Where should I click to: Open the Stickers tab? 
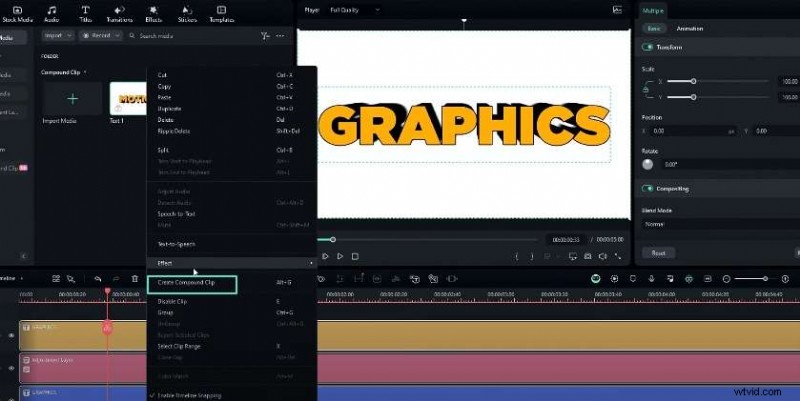point(187,14)
